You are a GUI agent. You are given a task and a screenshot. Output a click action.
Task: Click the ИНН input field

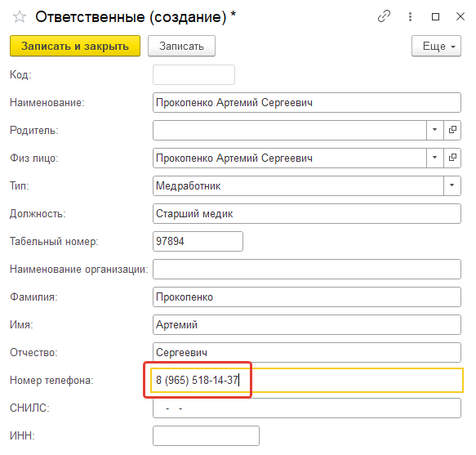(206, 436)
